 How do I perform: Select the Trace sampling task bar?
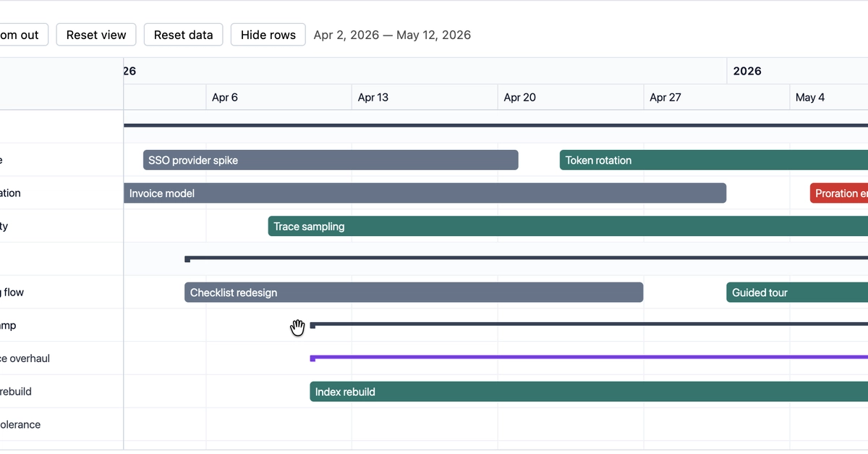pos(568,227)
